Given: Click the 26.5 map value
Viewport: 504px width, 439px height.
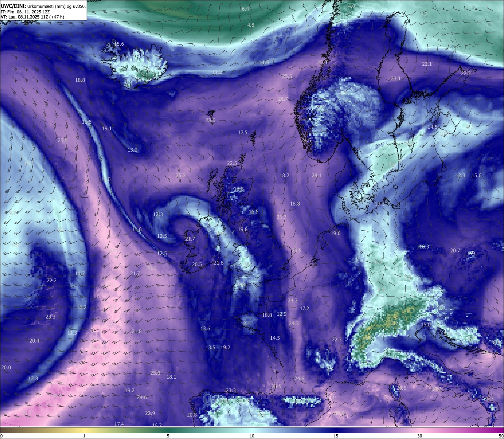Looking at the screenshot, I should pyautogui.click(x=276, y=387).
